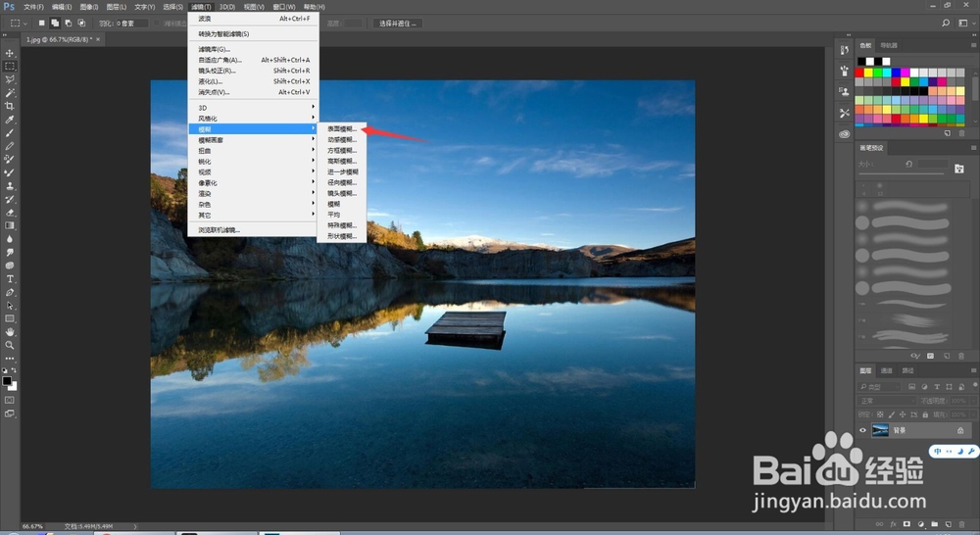The width and height of the screenshot is (980, 535).
Task: Expand the 风格化 submenu
Action: [x=253, y=119]
